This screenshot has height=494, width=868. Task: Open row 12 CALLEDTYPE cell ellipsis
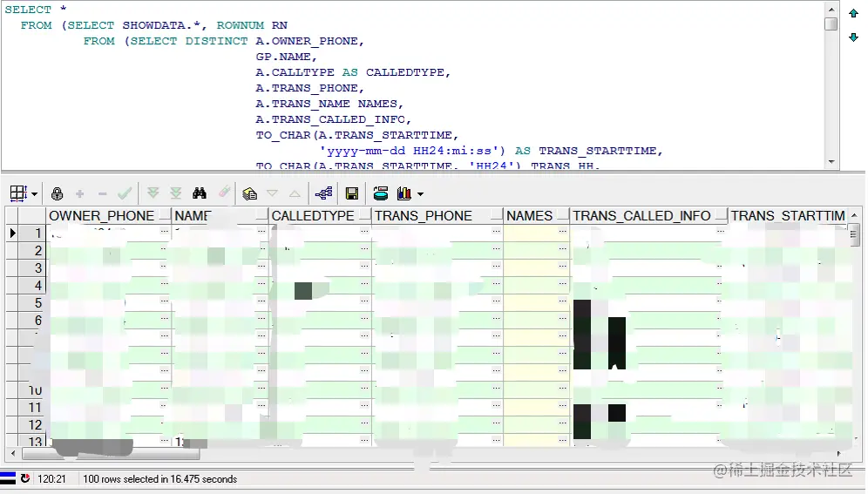(x=364, y=423)
